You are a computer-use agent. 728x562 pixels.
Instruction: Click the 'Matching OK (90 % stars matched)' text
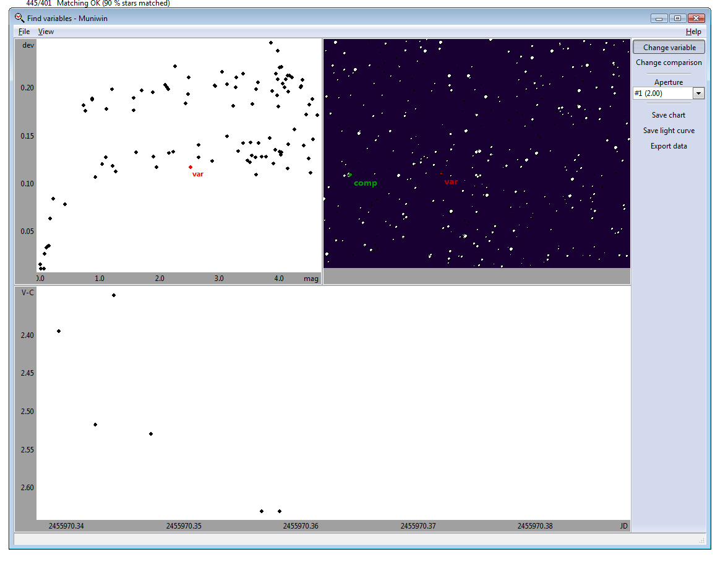click(113, 3)
